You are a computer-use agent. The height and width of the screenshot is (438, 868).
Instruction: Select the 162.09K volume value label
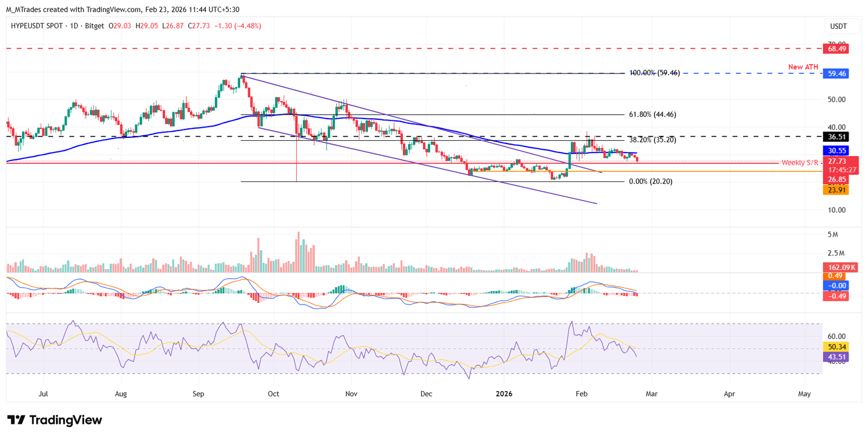[x=839, y=267]
